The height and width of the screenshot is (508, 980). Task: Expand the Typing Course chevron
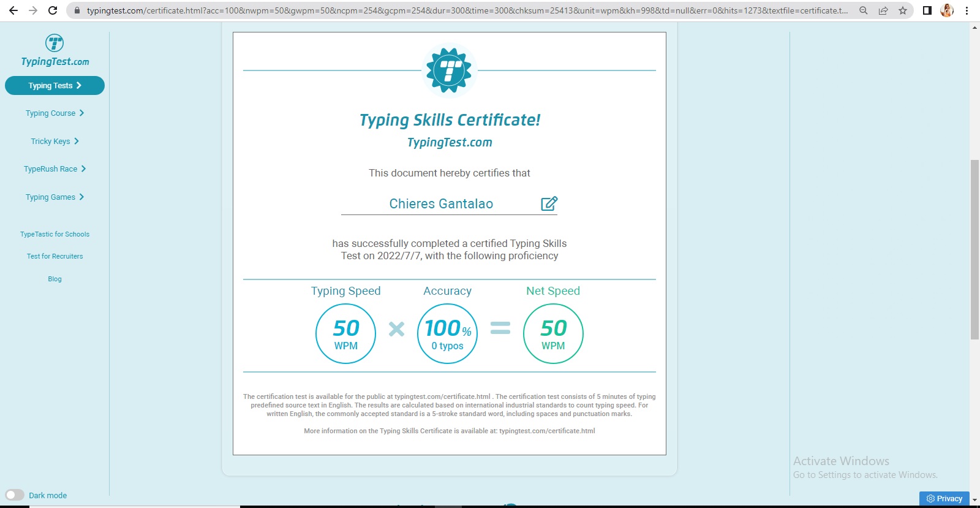pos(81,113)
